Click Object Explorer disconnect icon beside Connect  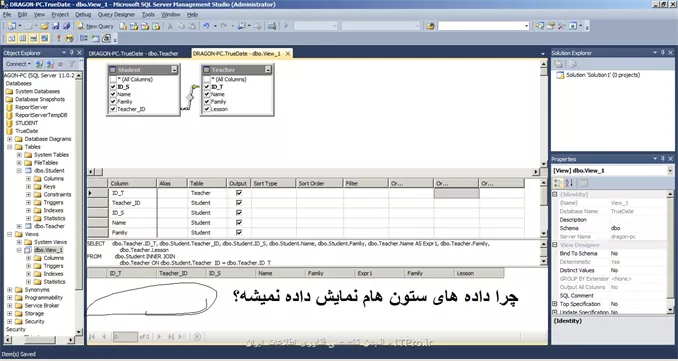(50, 64)
